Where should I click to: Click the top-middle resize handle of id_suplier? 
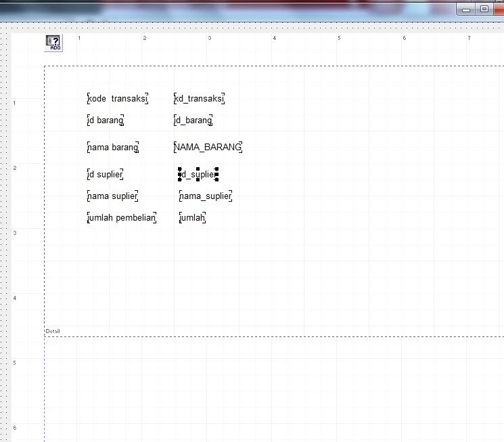[198, 169]
